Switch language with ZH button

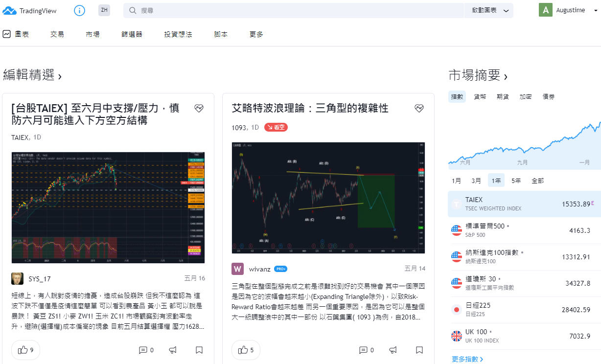[x=104, y=10]
